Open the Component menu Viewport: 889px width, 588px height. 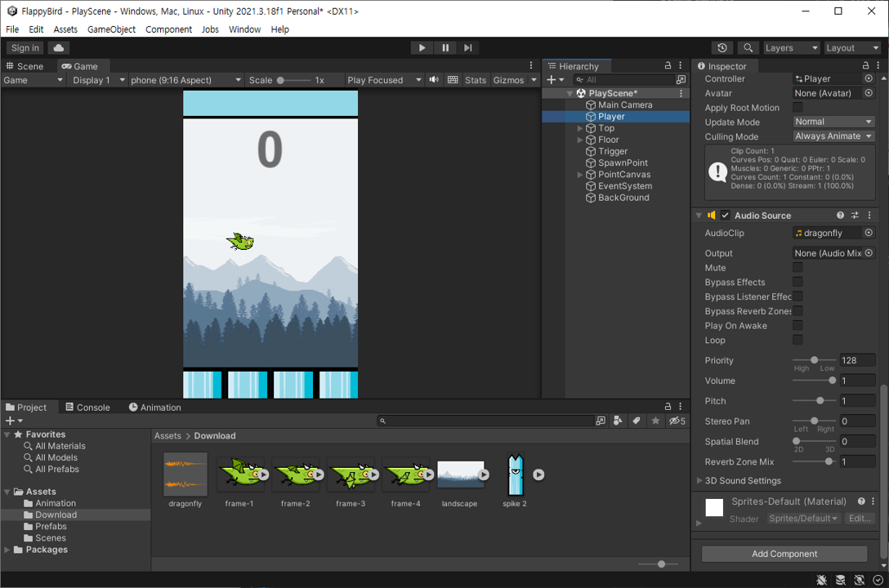tap(168, 29)
